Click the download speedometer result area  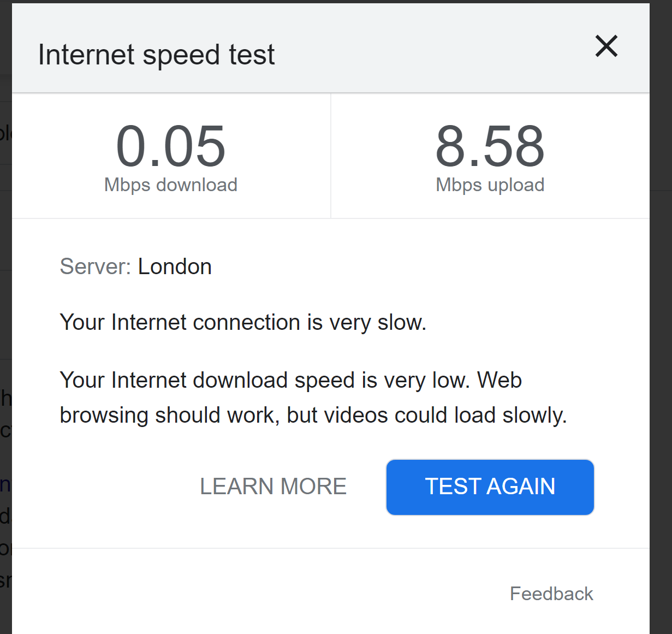171,156
